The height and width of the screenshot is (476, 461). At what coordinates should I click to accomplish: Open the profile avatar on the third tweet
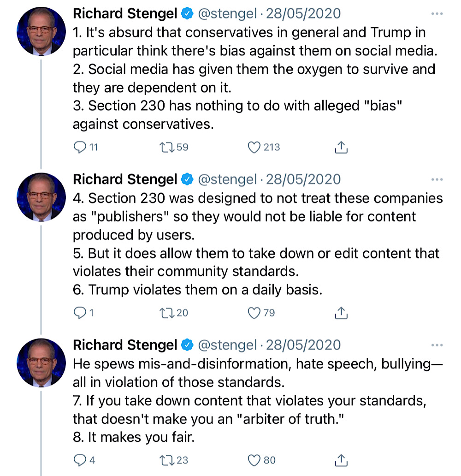coord(41,363)
